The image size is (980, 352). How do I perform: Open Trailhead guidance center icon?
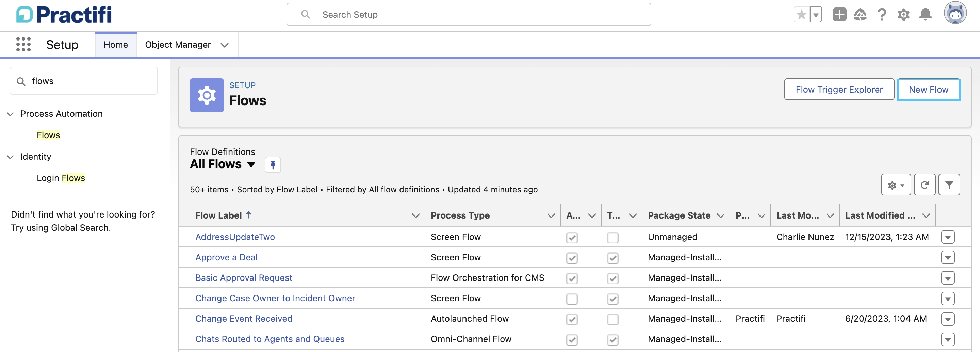tap(860, 15)
